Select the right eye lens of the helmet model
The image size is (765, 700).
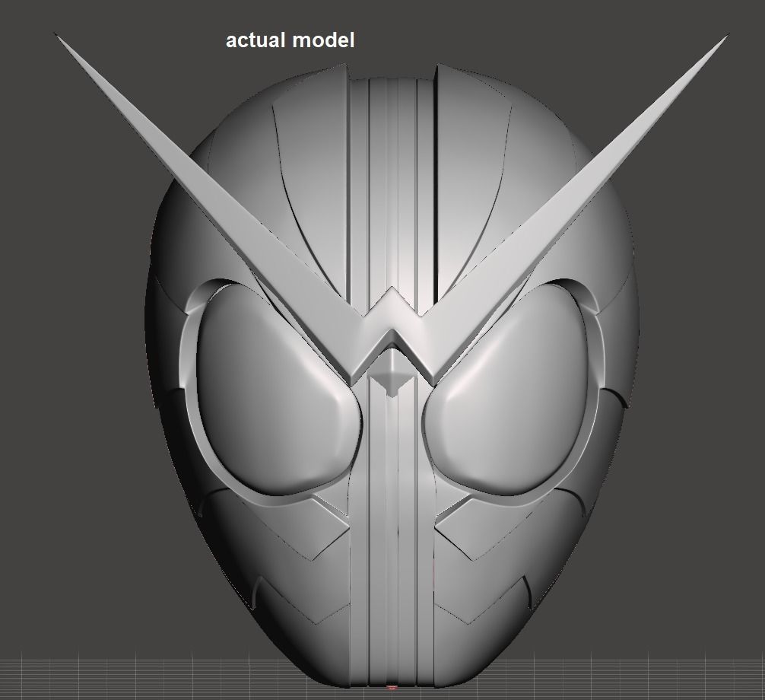point(506,390)
